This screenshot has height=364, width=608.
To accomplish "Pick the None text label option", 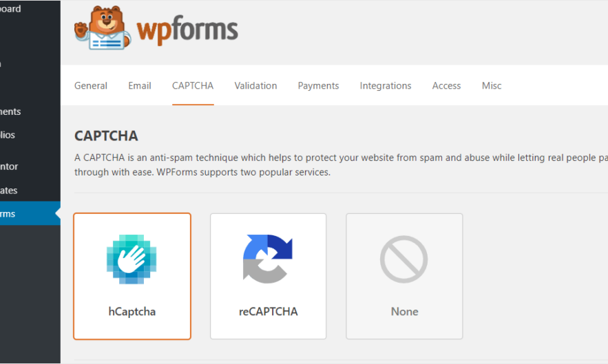I will (404, 312).
